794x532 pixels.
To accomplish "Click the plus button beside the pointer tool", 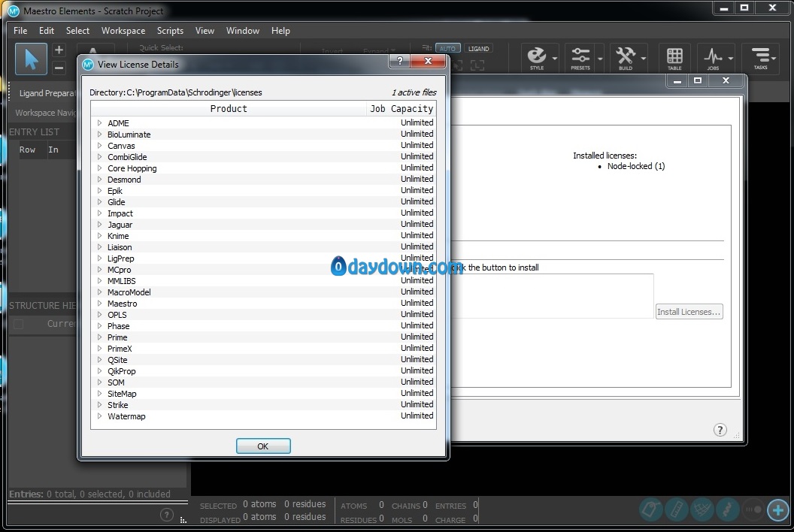I will click(59, 50).
